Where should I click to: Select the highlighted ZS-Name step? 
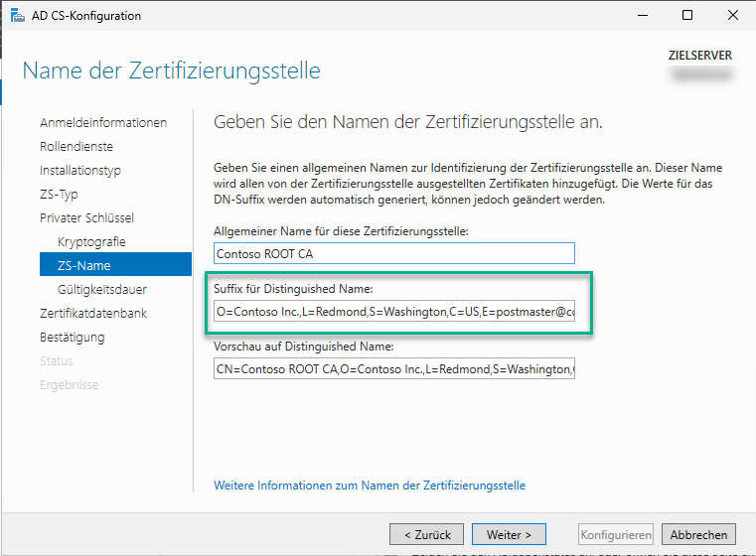pos(84,266)
